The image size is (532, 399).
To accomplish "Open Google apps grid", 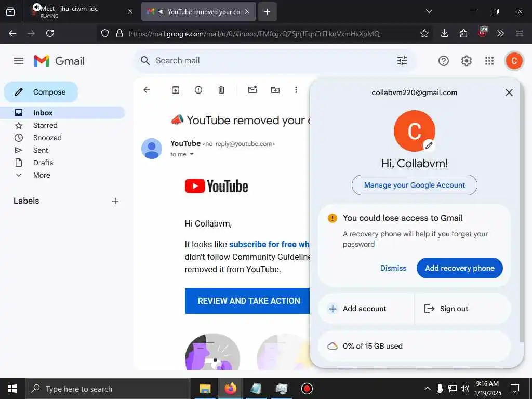I will (x=489, y=61).
